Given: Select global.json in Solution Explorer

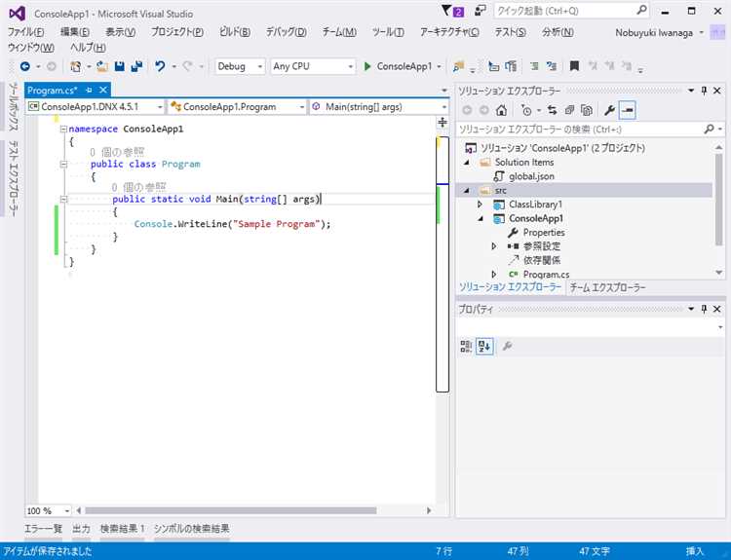Looking at the screenshot, I should [531, 176].
